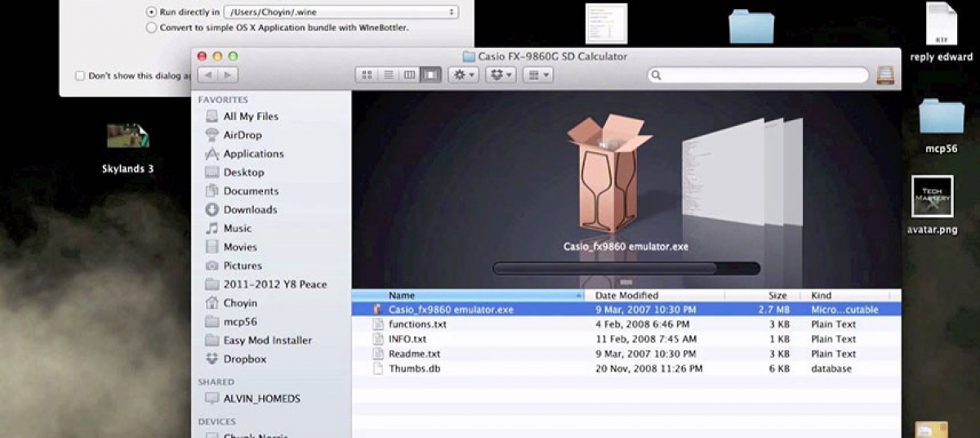Go forward in Finder history
This screenshot has height=438, width=980.
[x=227, y=74]
